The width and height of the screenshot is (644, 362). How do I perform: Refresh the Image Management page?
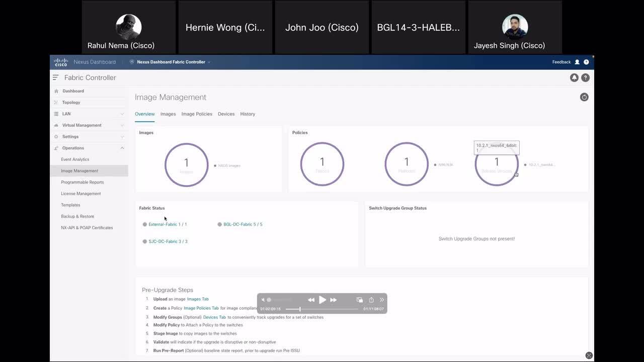pos(584,97)
